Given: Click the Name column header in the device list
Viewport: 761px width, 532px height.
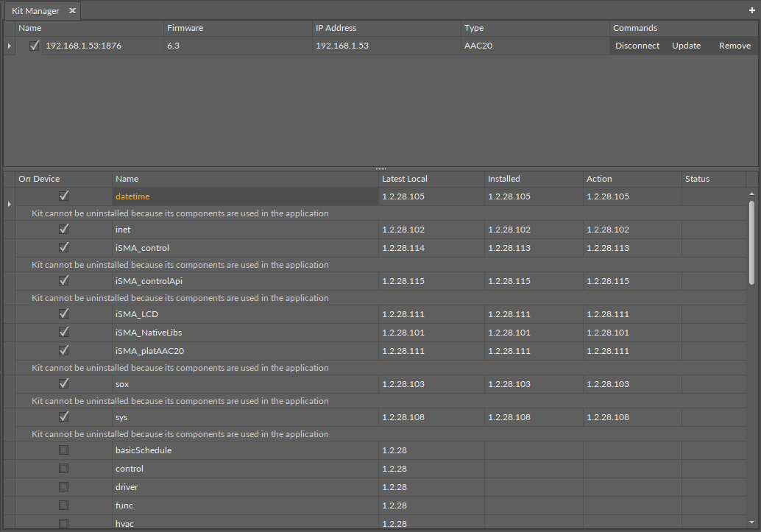Looking at the screenshot, I should (29, 27).
